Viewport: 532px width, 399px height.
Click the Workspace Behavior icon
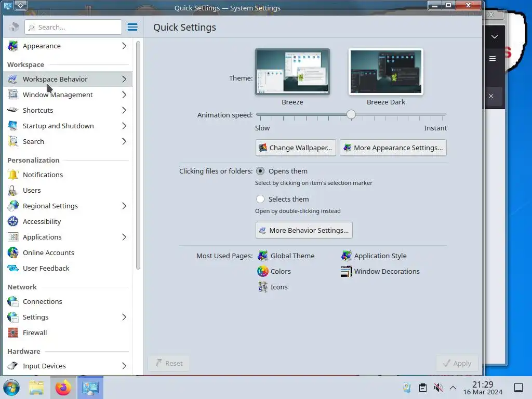pos(13,79)
